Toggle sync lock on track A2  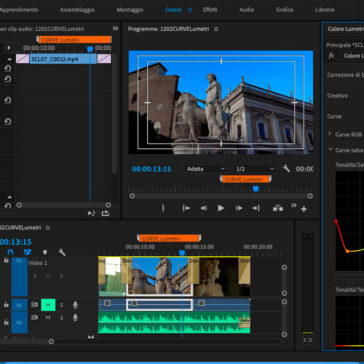point(34,318)
